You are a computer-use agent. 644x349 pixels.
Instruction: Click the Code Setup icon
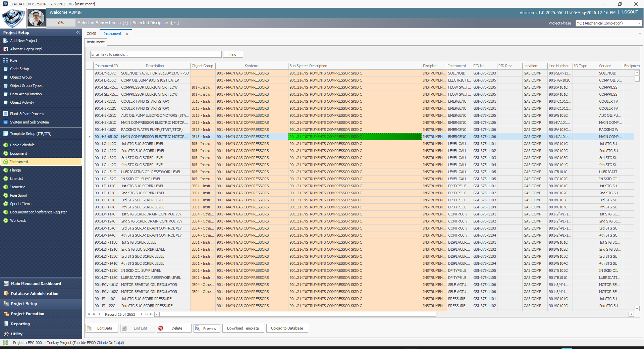tap(6, 69)
